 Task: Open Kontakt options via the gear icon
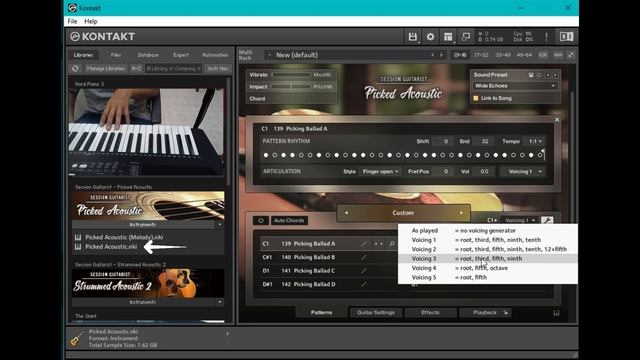click(430, 37)
